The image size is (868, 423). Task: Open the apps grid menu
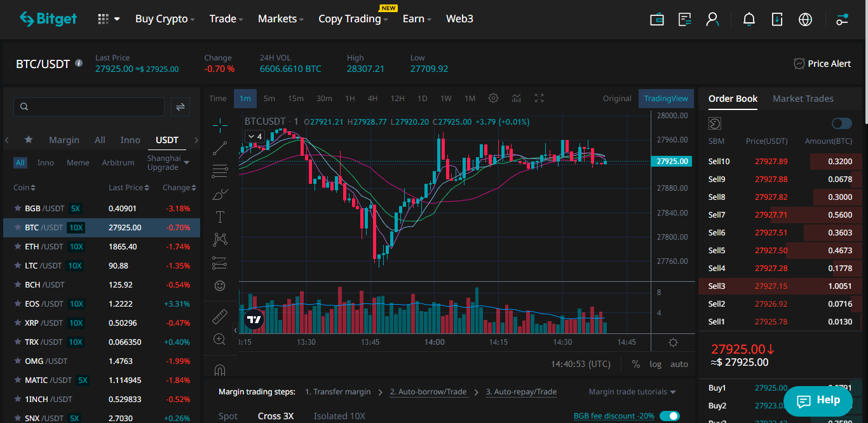109,19
